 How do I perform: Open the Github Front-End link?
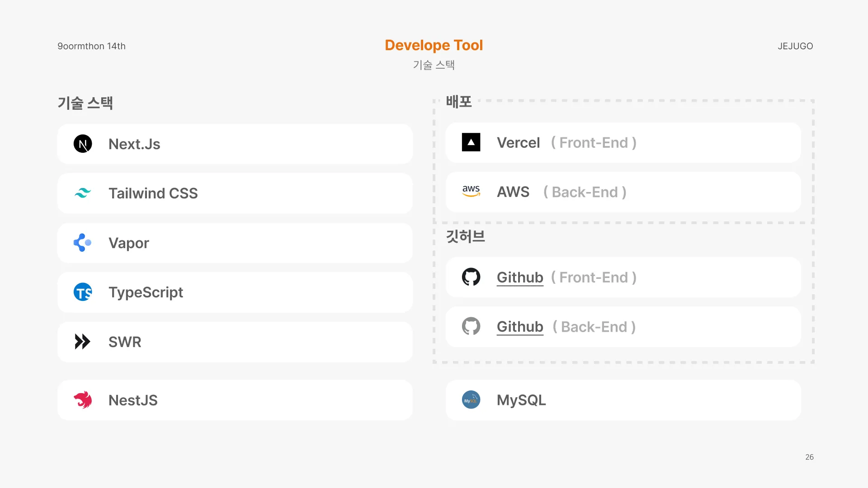(x=520, y=277)
